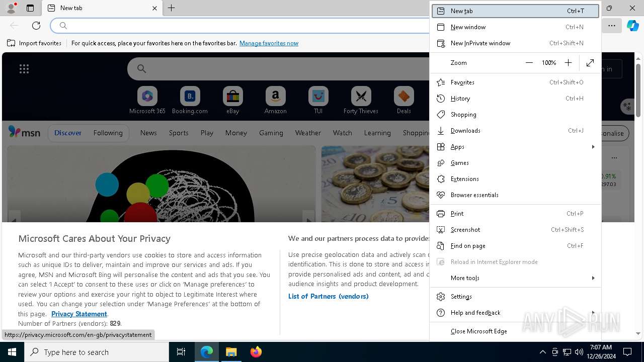Open the notification center on taskbar
Viewport: 644px width, 362px height.
coord(627,352)
